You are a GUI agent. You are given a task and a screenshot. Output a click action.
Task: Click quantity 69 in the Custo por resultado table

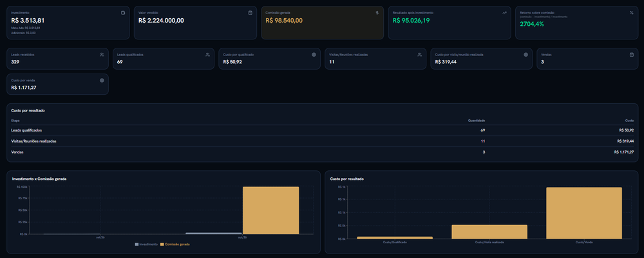click(483, 130)
